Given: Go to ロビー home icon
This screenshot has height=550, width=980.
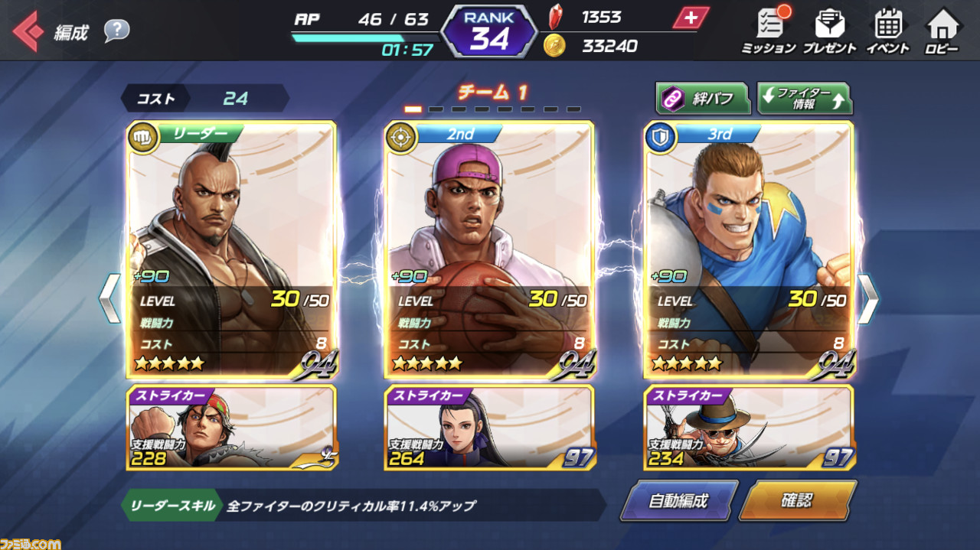Looking at the screenshot, I should [942, 31].
